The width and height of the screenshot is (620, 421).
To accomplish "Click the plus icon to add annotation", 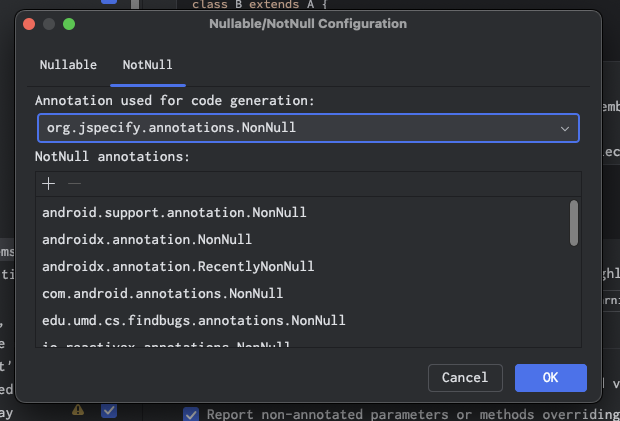I will [48, 183].
